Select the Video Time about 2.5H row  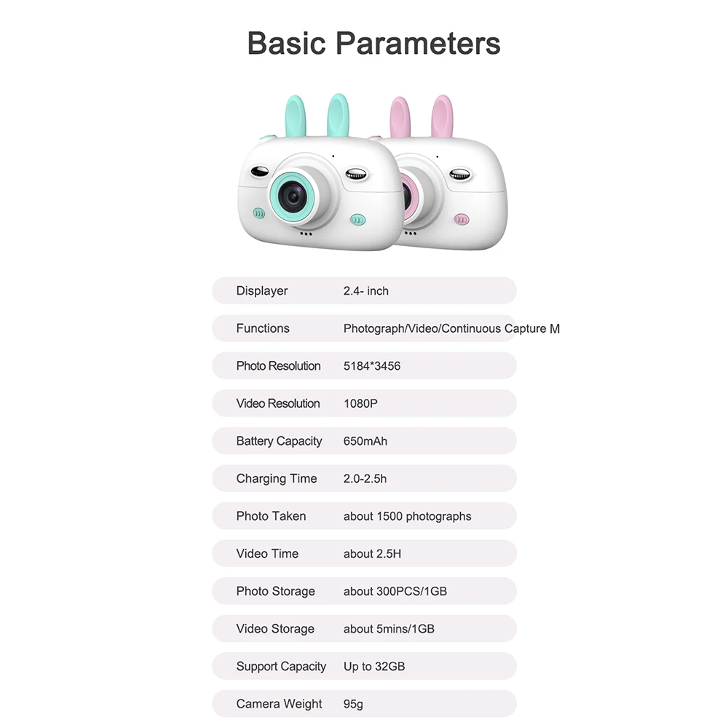[365, 553]
